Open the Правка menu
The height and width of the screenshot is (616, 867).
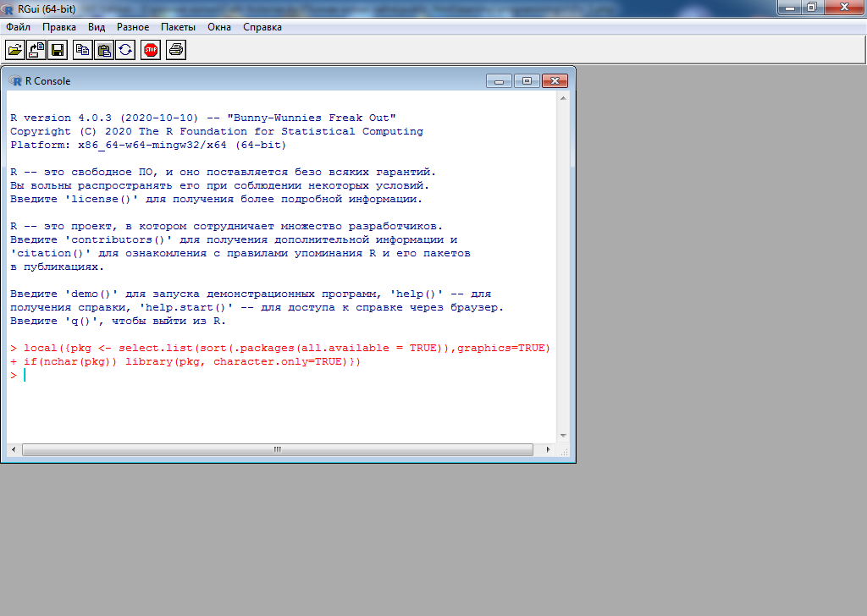(59, 27)
